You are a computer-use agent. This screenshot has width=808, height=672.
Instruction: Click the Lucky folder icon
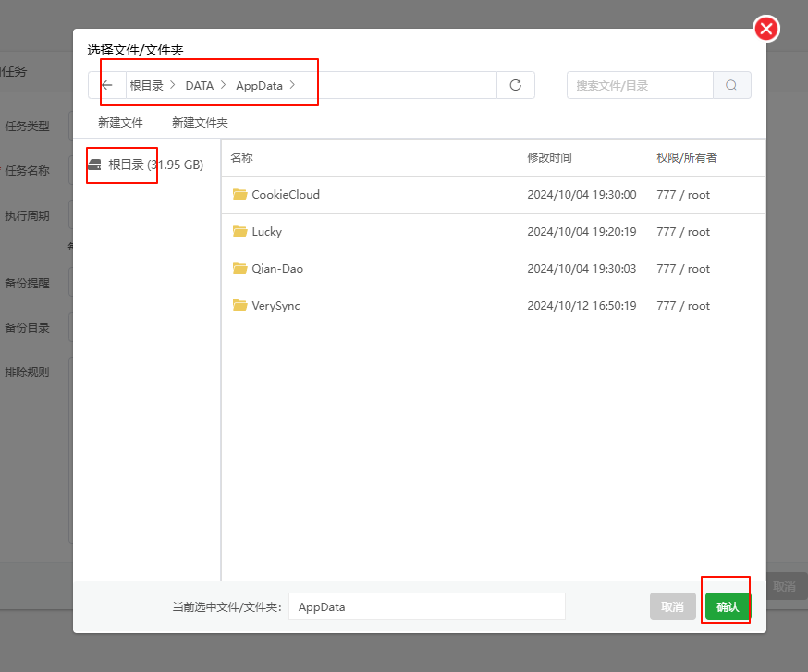click(240, 231)
